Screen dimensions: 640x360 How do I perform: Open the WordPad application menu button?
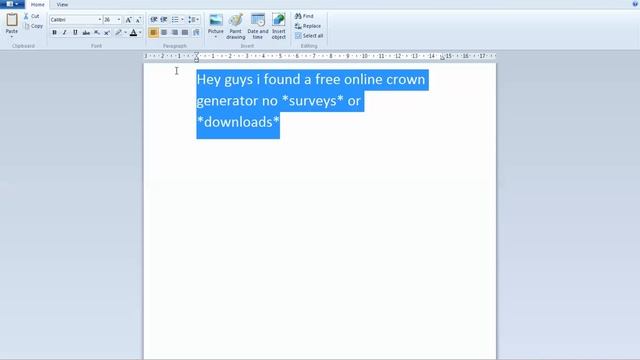click(12, 4)
